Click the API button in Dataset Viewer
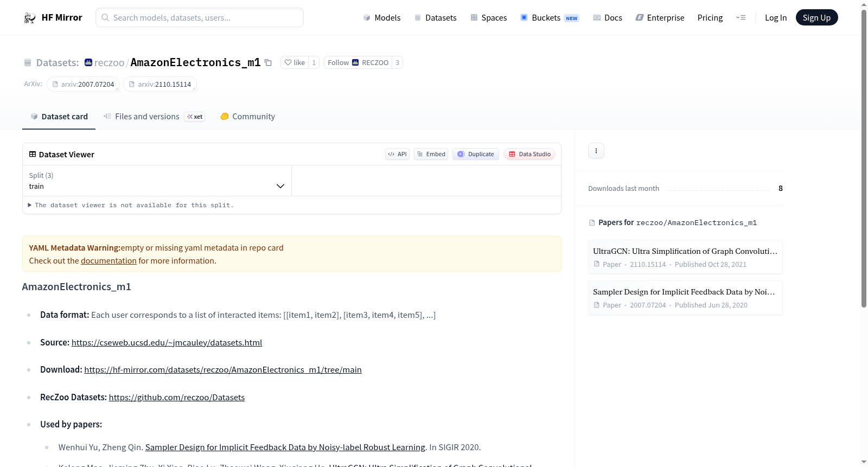This screenshot has width=868, height=467. pyautogui.click(x=397, y=154)
